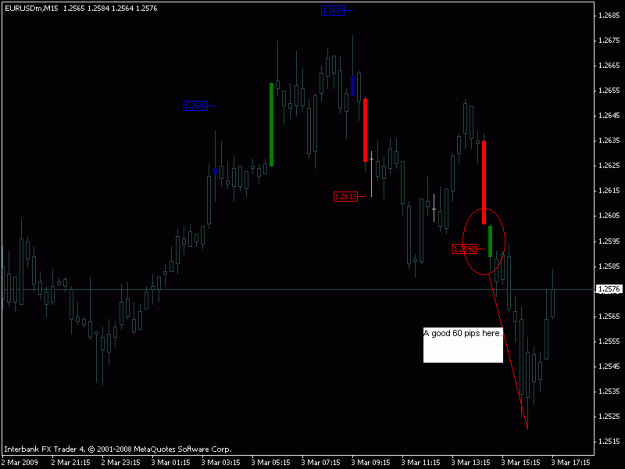Select the tall green candle near 05:15
625x469 pixels.
(271, 125)
